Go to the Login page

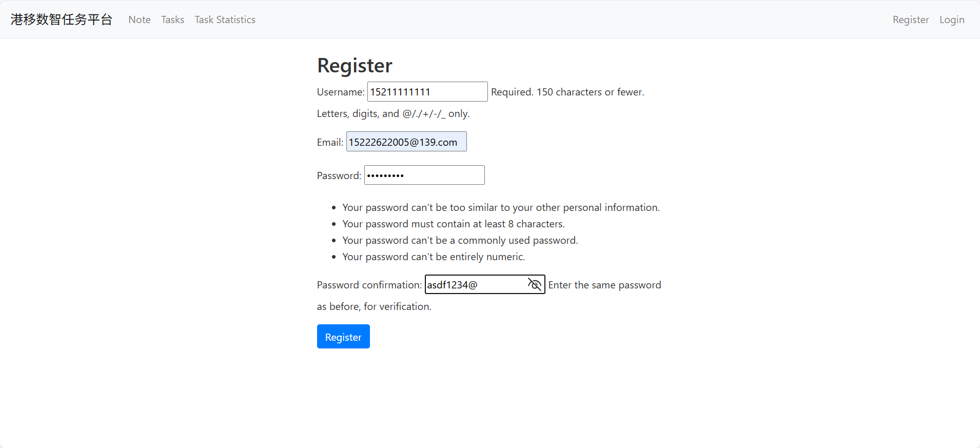pyautogui.click(x=952, y=20)
